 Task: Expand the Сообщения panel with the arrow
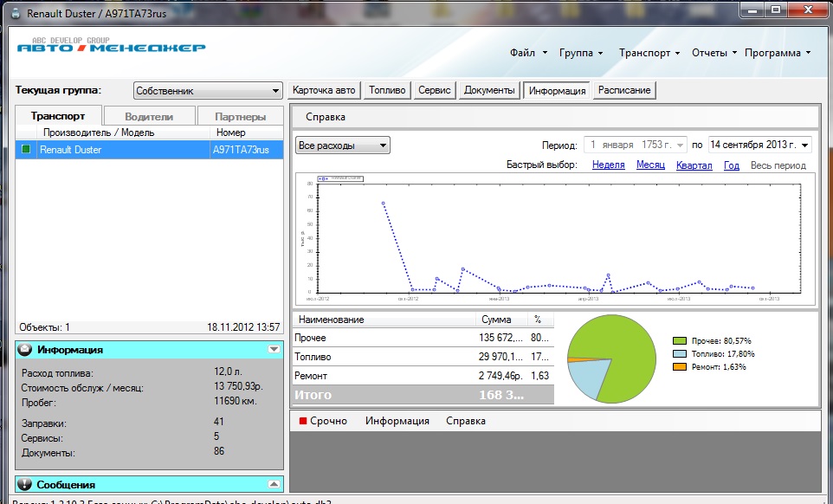coord(274,484)
